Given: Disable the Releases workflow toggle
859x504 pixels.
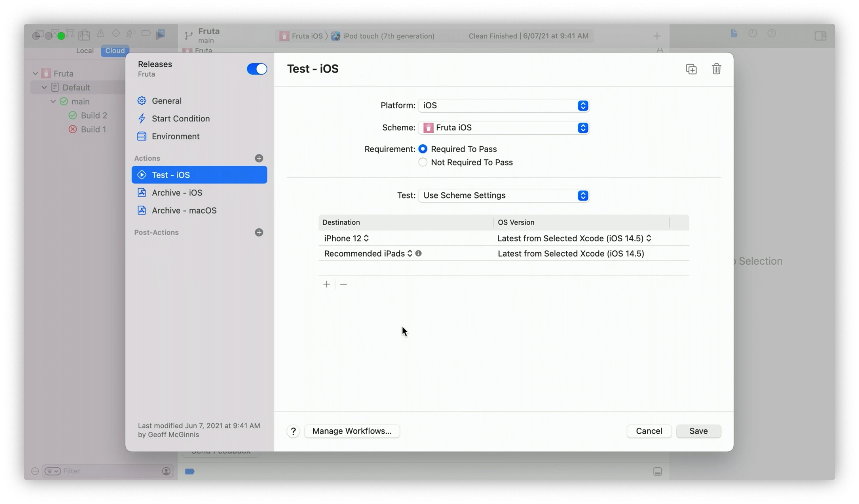Looking at the screenshot, I should click(x=257, y=69).
